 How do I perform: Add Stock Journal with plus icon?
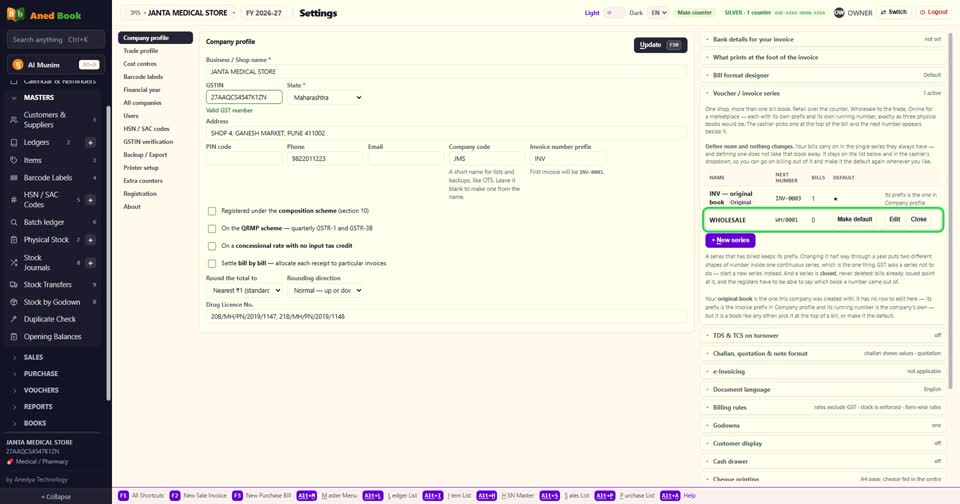(90, 262)
